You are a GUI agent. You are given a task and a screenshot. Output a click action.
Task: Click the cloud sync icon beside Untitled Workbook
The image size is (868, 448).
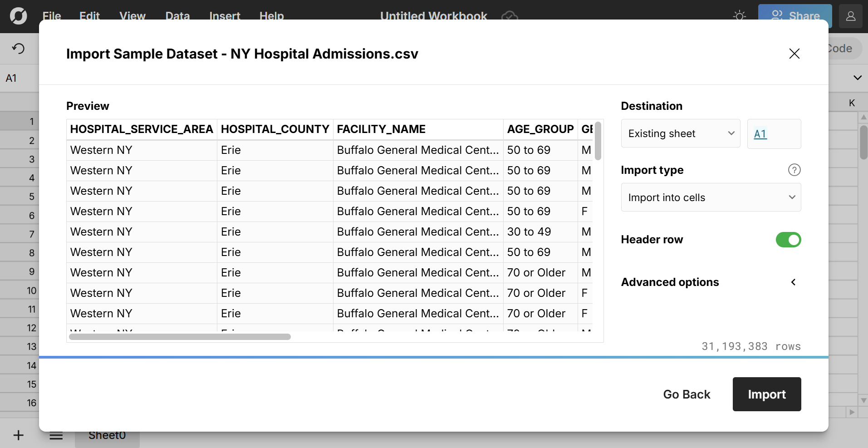click(x=509, y=16)
